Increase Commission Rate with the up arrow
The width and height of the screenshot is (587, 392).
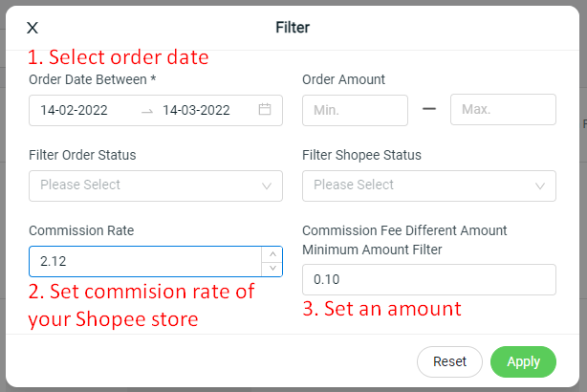(272, 254)
